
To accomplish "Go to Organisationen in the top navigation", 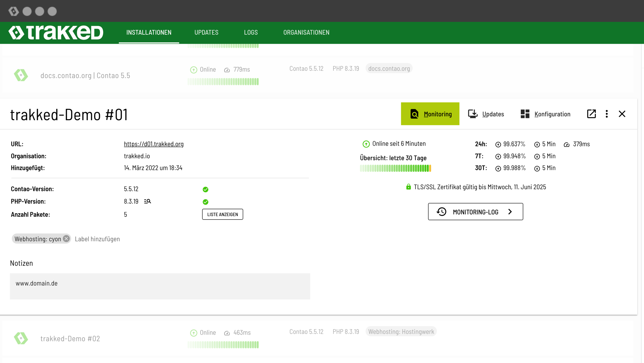I will [x=306, y=32].
